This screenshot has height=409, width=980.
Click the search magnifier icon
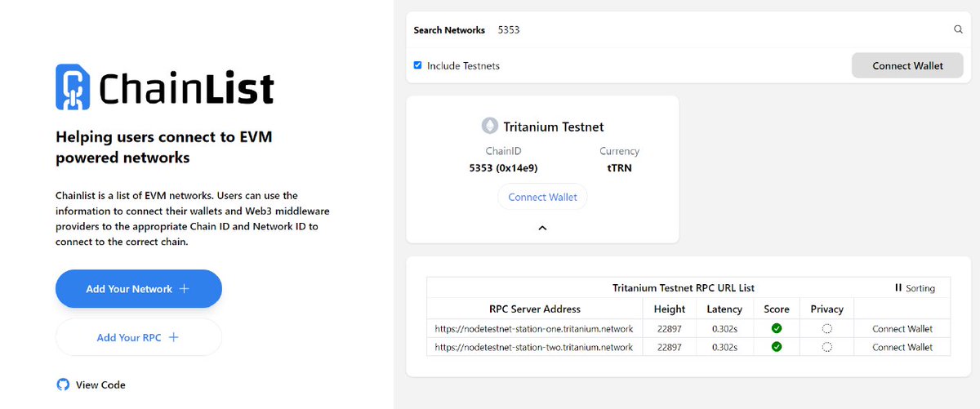[x=959, y=29]
